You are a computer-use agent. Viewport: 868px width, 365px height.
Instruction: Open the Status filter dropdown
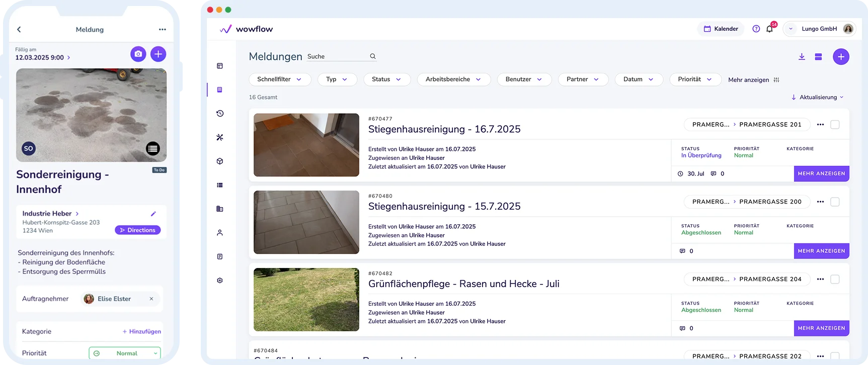pos(387,79)
